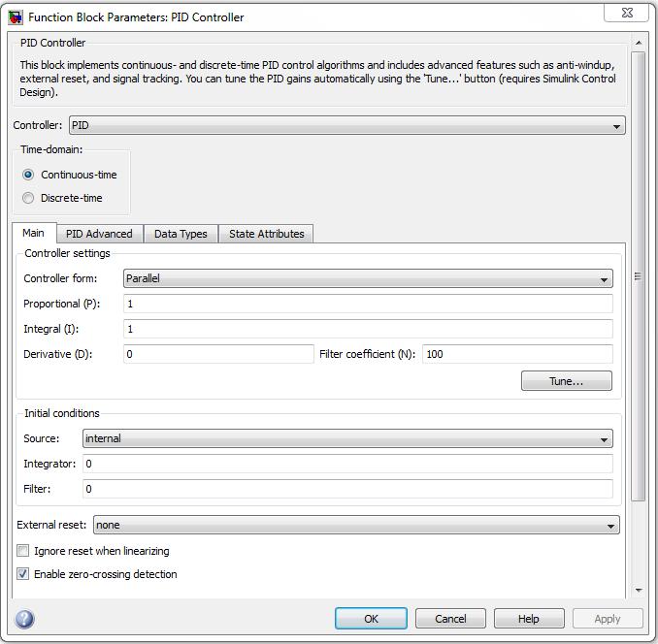Uncheck Enable zero-crossing detection
The width and height of the screenshot is (658, 644).
(23, 574)
